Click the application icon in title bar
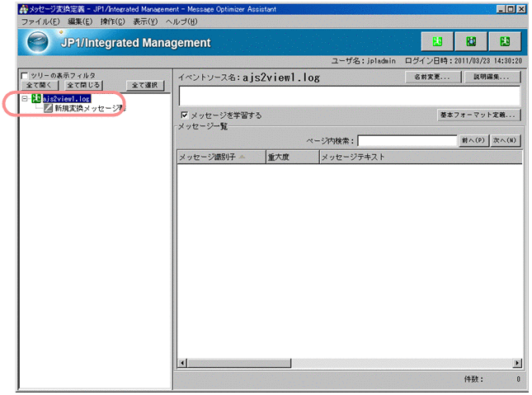532x395 pixels. click(x=23, y=9)
